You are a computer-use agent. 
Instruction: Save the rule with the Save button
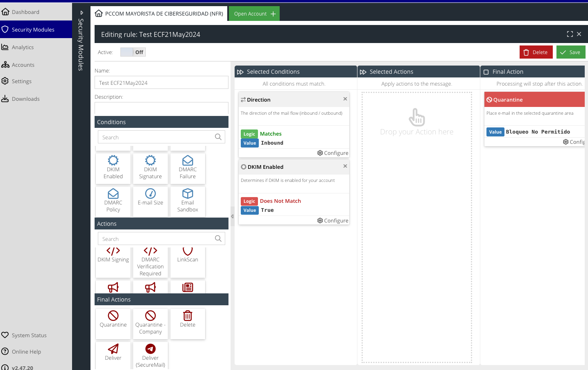pos(570,52)
